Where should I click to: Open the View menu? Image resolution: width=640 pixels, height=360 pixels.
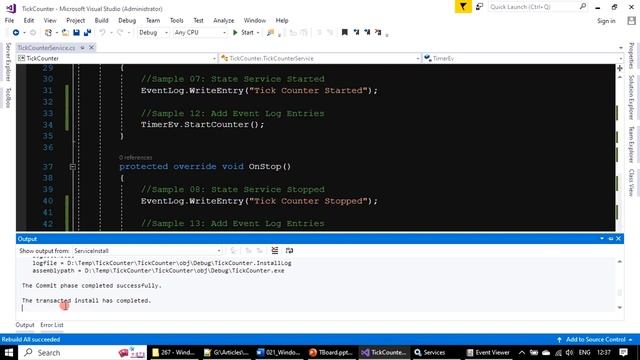coord(50,20)
